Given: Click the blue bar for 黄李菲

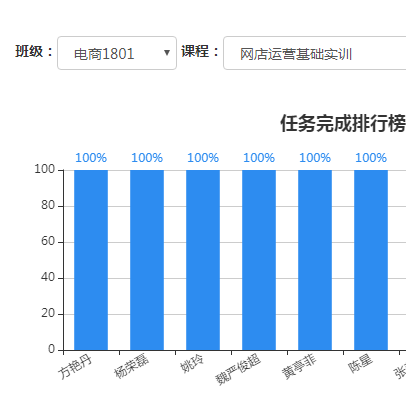Looking at the screenshot, I should (x=315, y=260).
